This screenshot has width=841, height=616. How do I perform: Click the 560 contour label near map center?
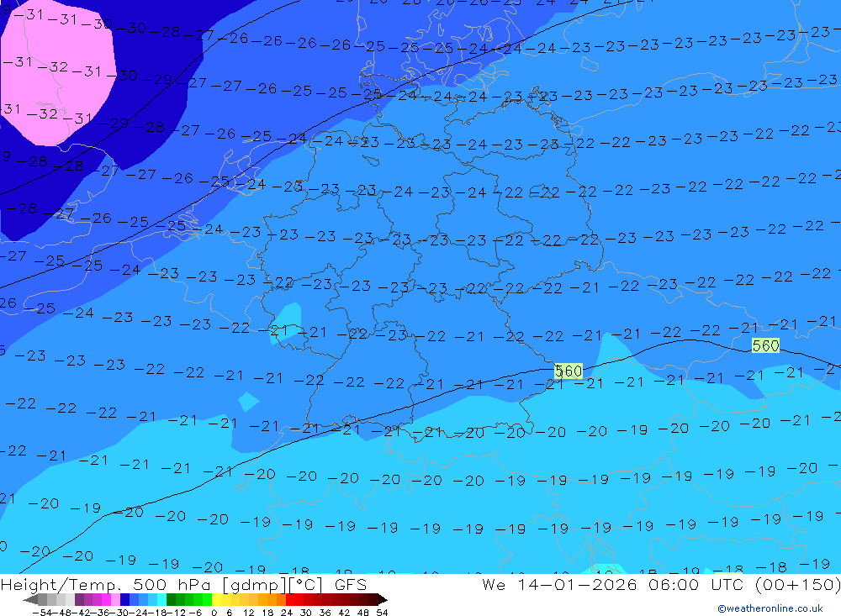coord(568,371)
